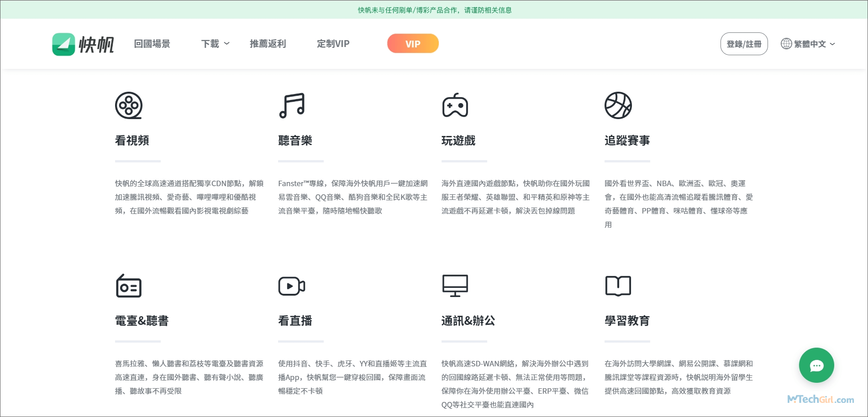Screen dimensions: 868x417
Task: Click the orange VIP button
Action: point(413,43)
